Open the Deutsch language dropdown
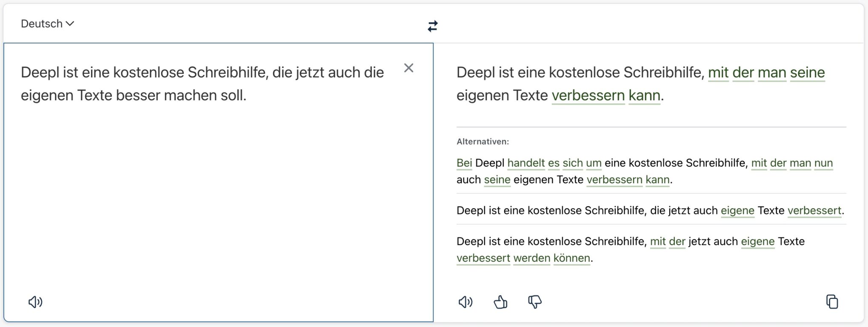 tap(47, 24)
